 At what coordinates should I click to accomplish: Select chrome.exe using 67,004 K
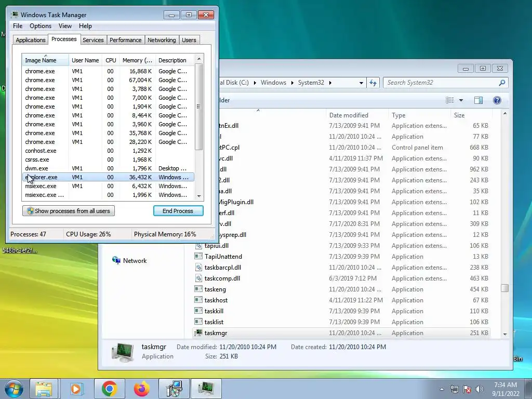tap(108, 80)
